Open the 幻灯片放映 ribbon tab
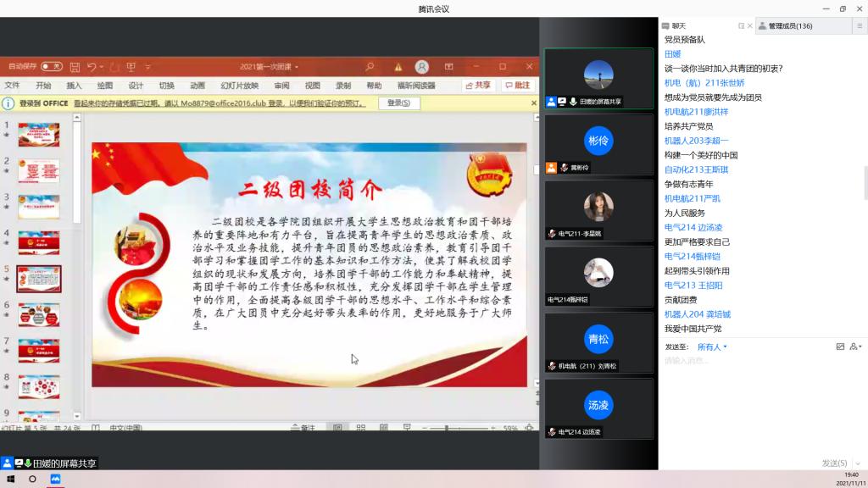This screenshot has width=868, height=488. point(240,86)
